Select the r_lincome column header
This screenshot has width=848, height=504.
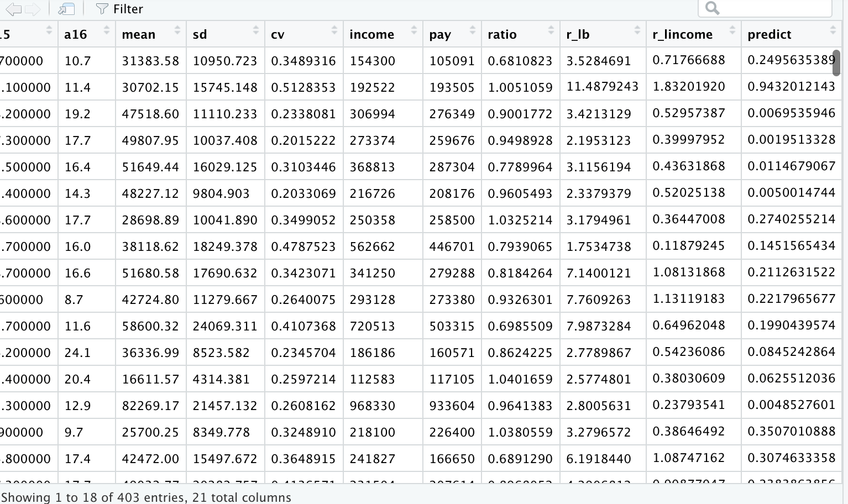tap(694, 34)
